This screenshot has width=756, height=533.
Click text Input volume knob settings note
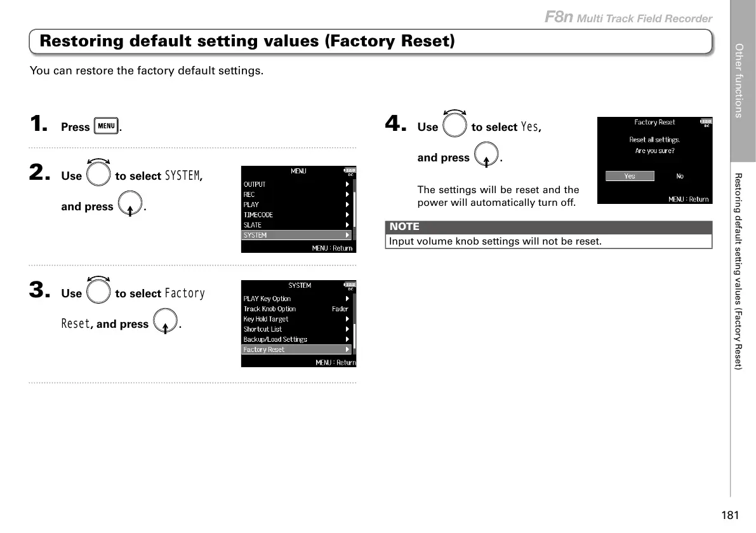pyautogui.click(x=495, y=241)
